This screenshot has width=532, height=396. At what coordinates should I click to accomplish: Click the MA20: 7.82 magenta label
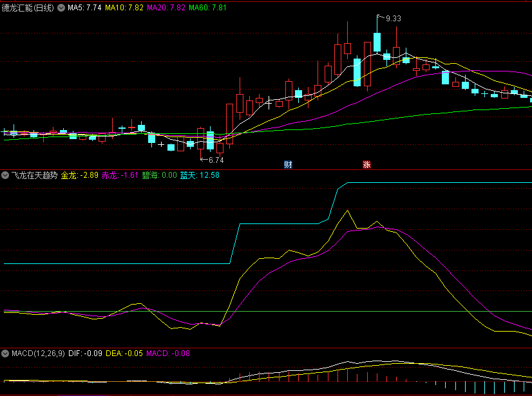166,8
